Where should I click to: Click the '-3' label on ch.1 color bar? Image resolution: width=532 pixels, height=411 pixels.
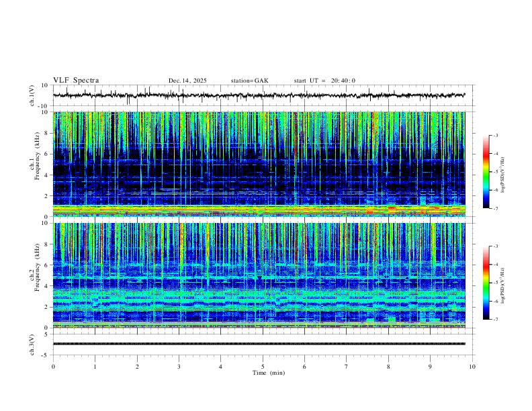pos(495,135)
